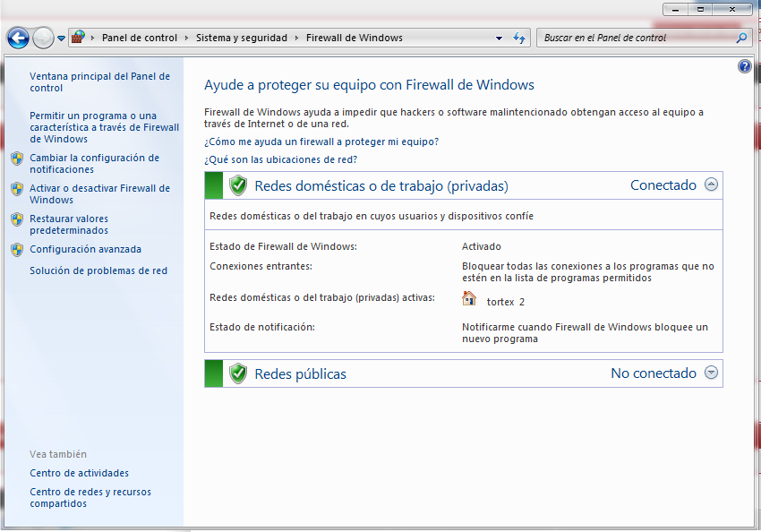The image size is (761, 532).
Task: Open the blue help question mark
Action: point(745,66)
